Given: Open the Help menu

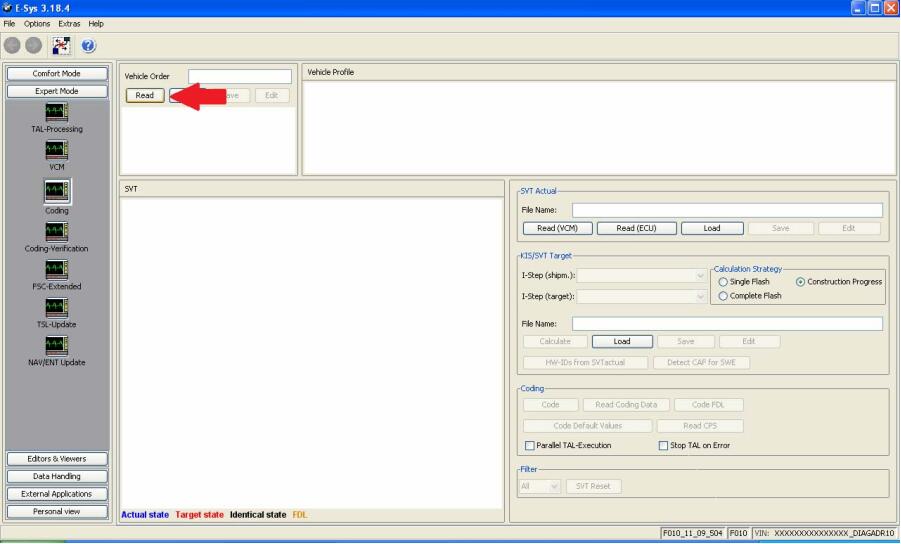Looking at the screenshot, I should point(96,24).
